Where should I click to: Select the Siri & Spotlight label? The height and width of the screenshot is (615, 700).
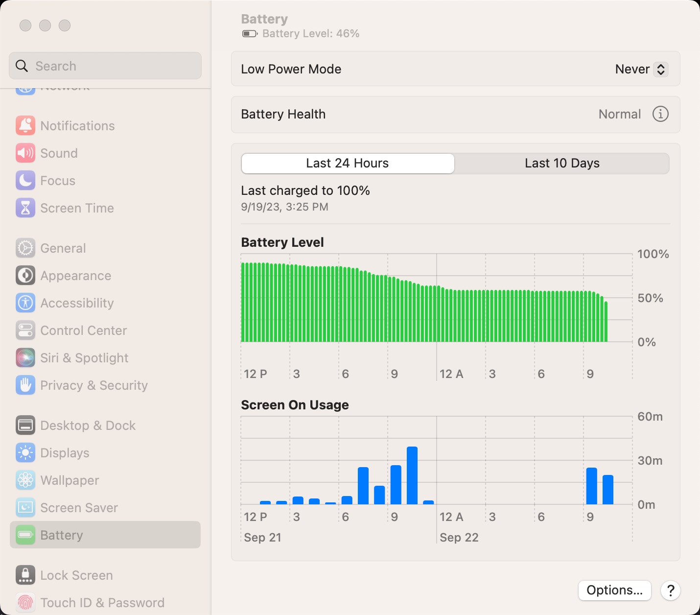coord(84,358)
